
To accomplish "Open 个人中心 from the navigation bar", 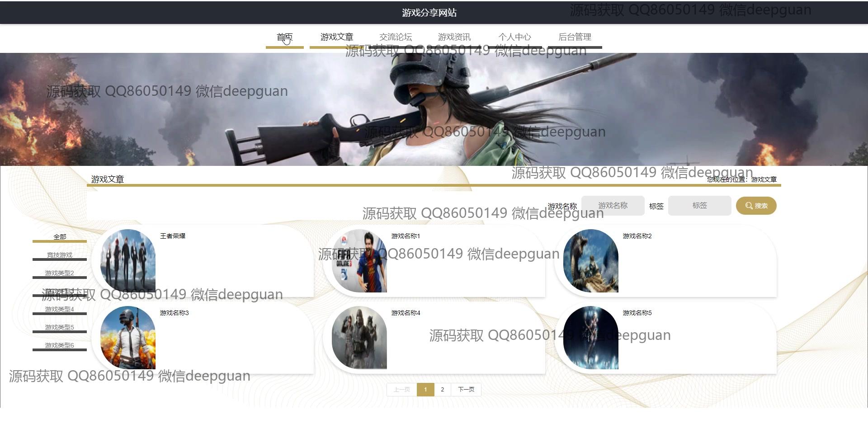I will click(514, 37).
